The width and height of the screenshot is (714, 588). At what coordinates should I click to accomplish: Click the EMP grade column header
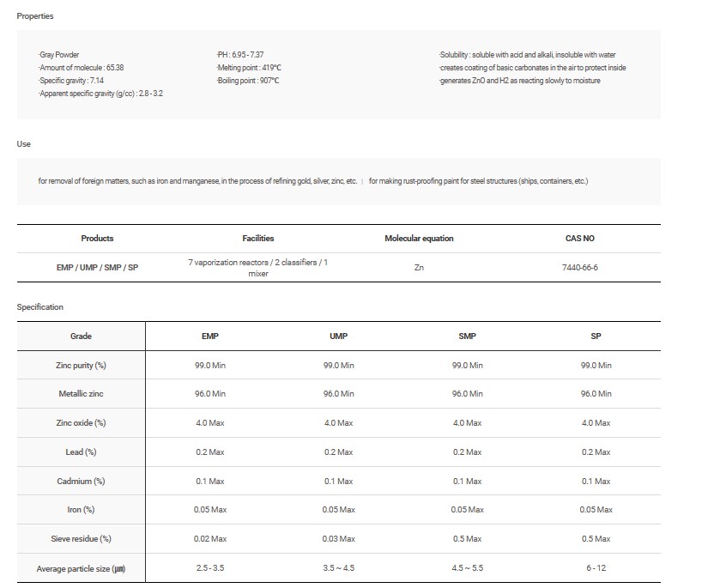pos(209,336)
